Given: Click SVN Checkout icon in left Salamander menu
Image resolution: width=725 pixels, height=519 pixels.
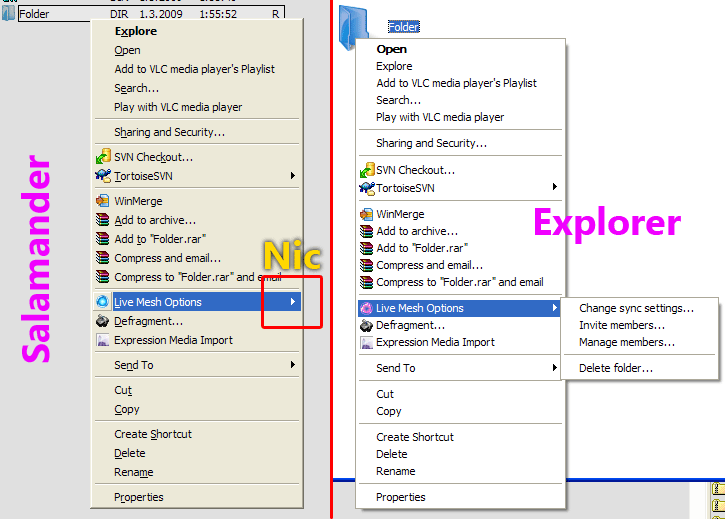Looking at the screenshot, I should (103, 157).
